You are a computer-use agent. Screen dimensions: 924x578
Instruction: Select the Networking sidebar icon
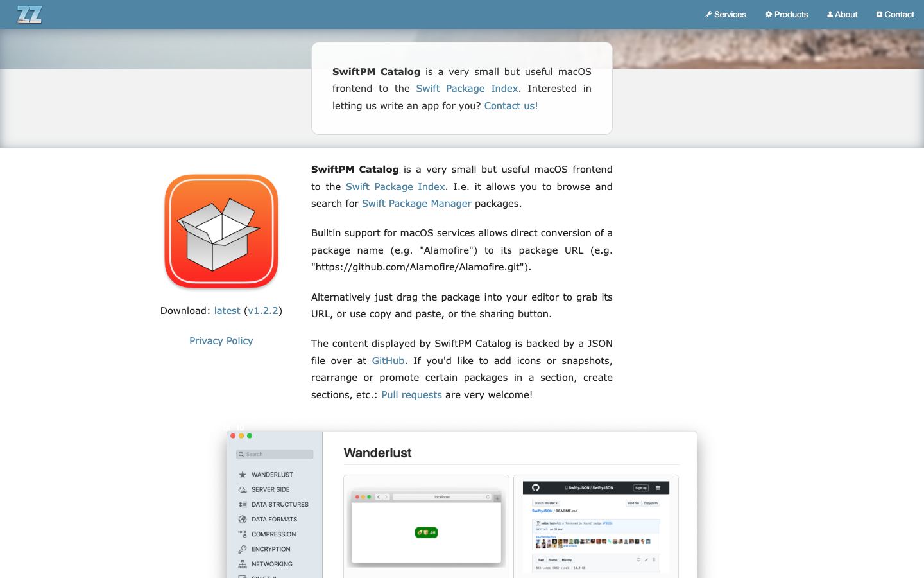pos(243,564)
